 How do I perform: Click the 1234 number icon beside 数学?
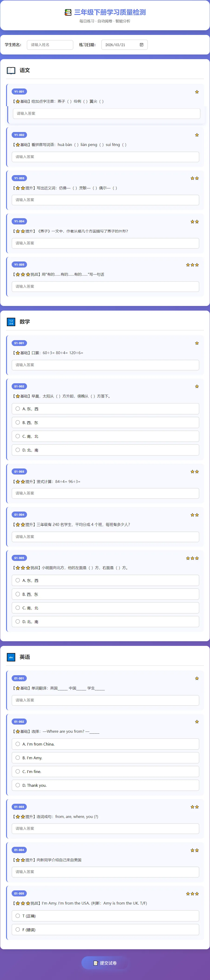11,322
